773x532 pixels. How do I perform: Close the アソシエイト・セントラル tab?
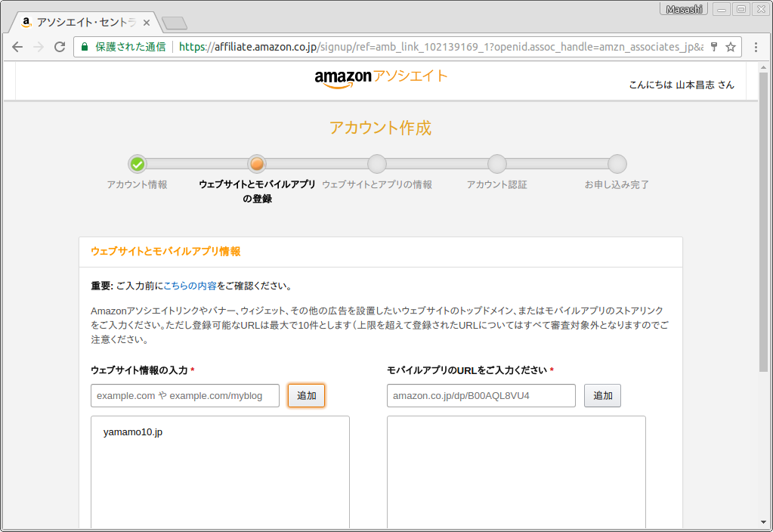(147, 23)
